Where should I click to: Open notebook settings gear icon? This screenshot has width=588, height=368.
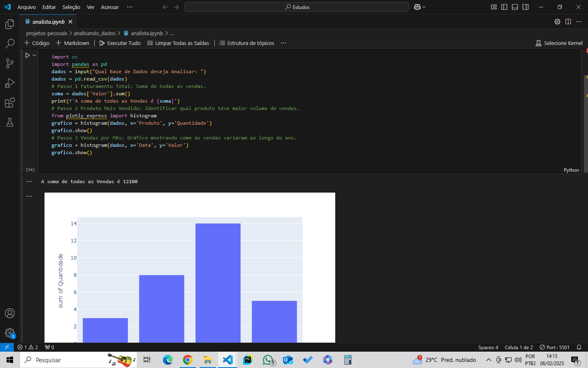point(557,22)
